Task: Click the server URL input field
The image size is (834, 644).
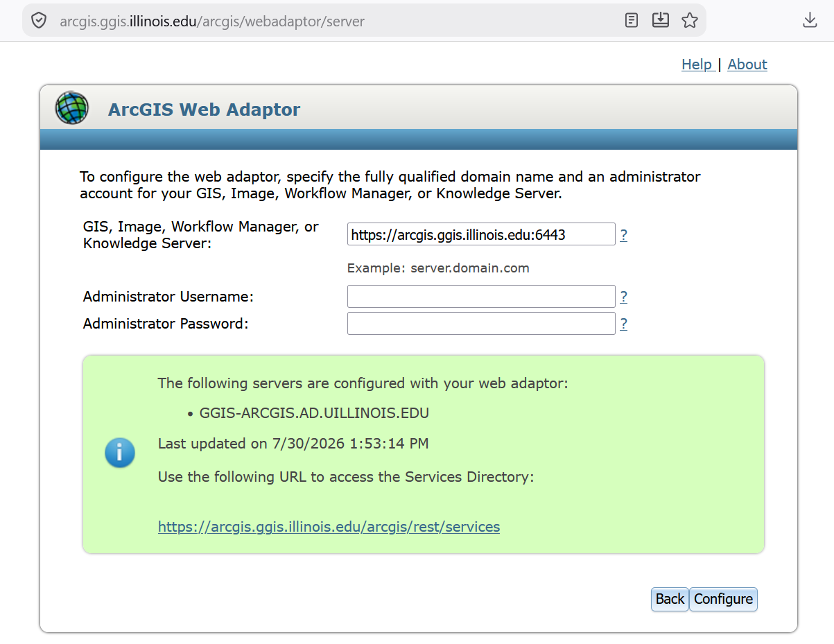Action: coord(481,234)
